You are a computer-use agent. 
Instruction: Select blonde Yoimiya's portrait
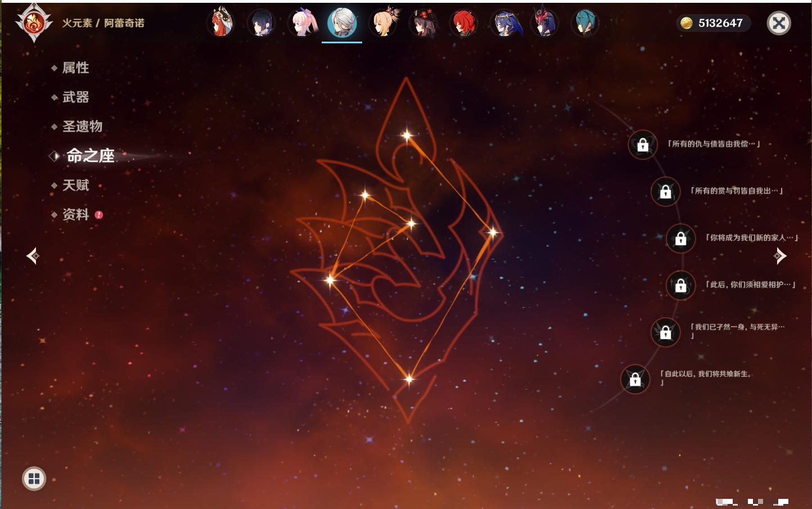pos(383,23)
